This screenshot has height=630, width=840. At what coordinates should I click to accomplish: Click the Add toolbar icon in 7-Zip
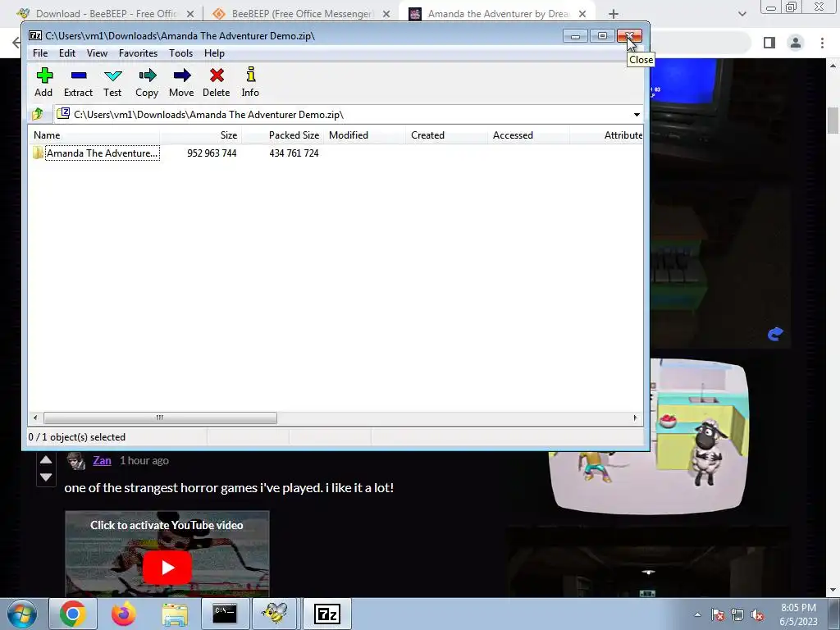tap(44, 82)
